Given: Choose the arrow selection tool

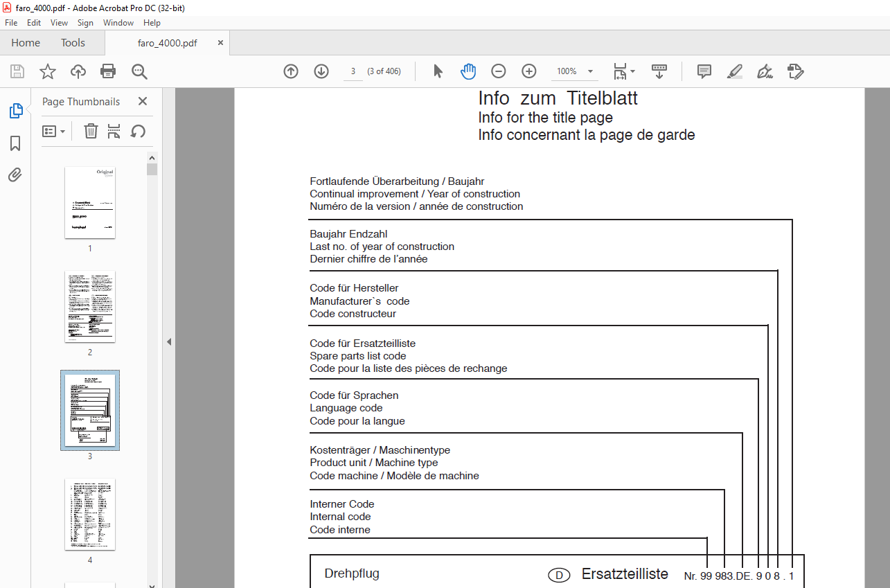Looking at the screenshot, I should (438, 71).
